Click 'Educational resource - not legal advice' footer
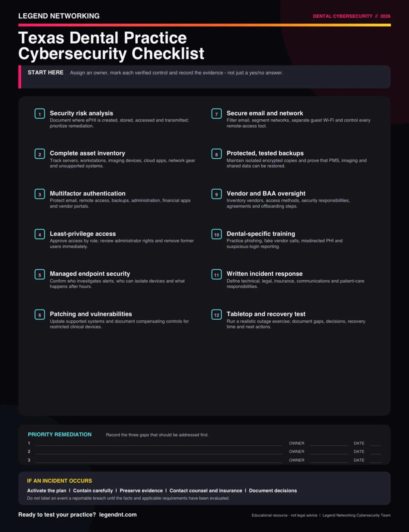 pos(284,515)
